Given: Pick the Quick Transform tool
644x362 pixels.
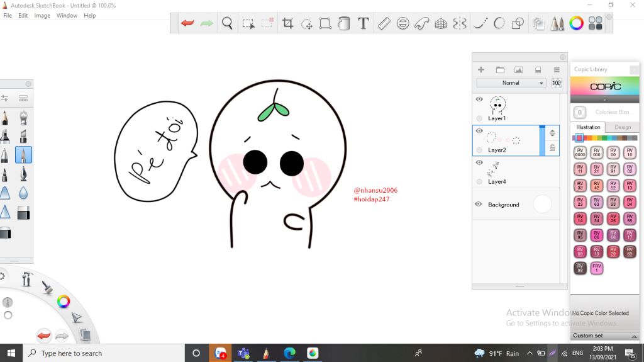Looking at the screenshot, I should click(306, 23).
